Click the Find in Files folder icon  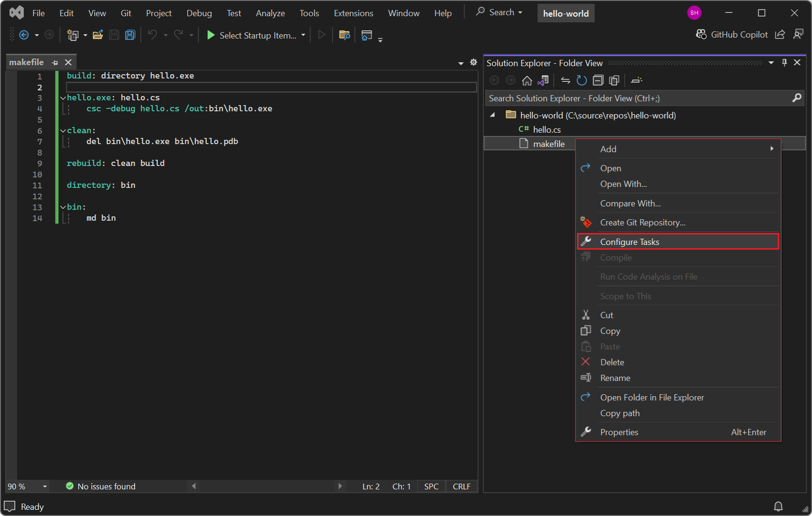[344, 35]
